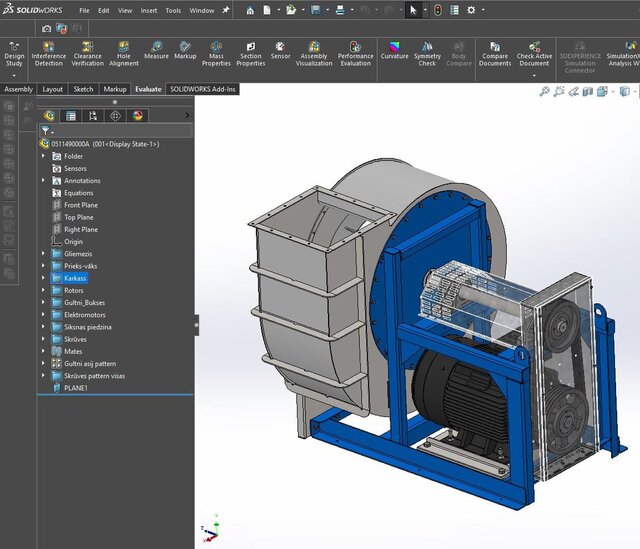This screenshot has width=640, height=549.
Task: Open the Insert menu
Action: (x=149, y=10)
